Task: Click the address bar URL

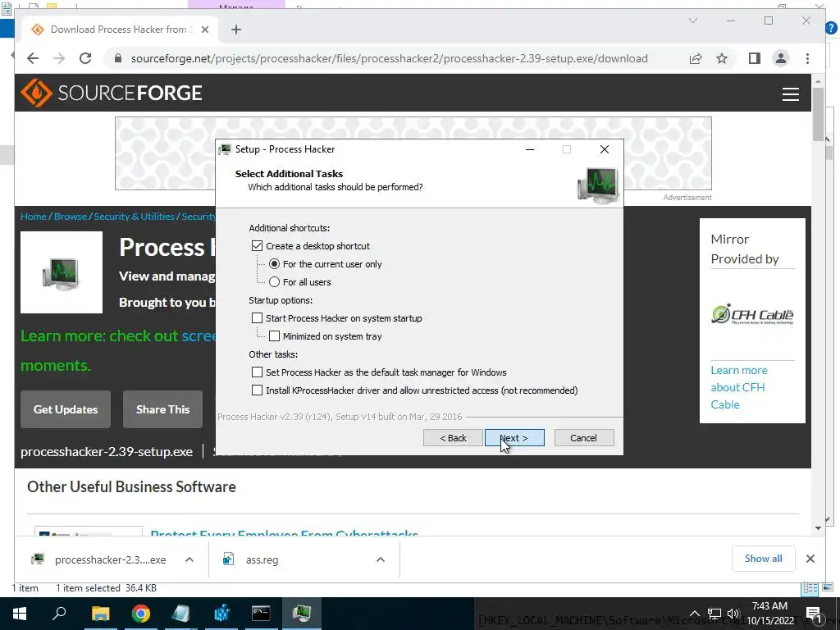Action: [x=390, y=58]
